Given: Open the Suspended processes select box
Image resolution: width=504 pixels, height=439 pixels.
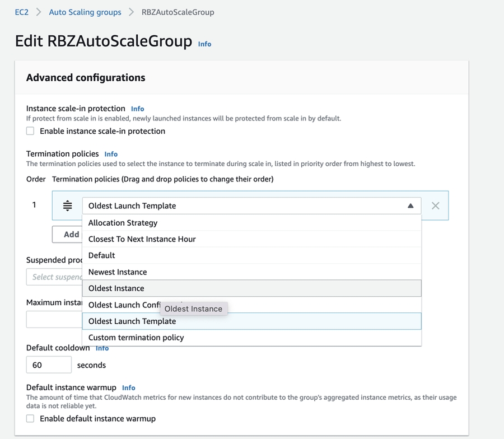Looking at the screenshot, I should [x=54, y=277].
